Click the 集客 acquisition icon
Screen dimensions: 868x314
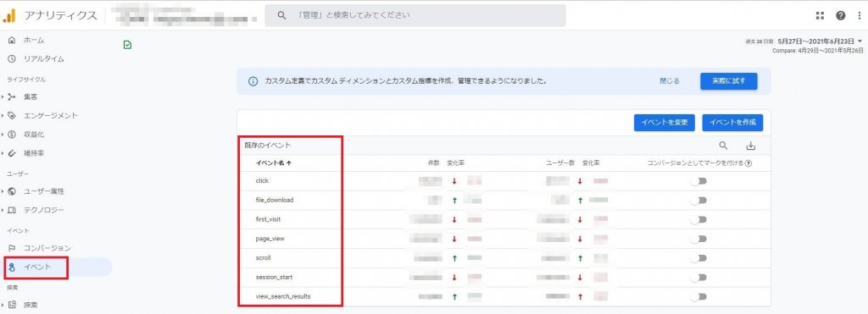(12, 96)
